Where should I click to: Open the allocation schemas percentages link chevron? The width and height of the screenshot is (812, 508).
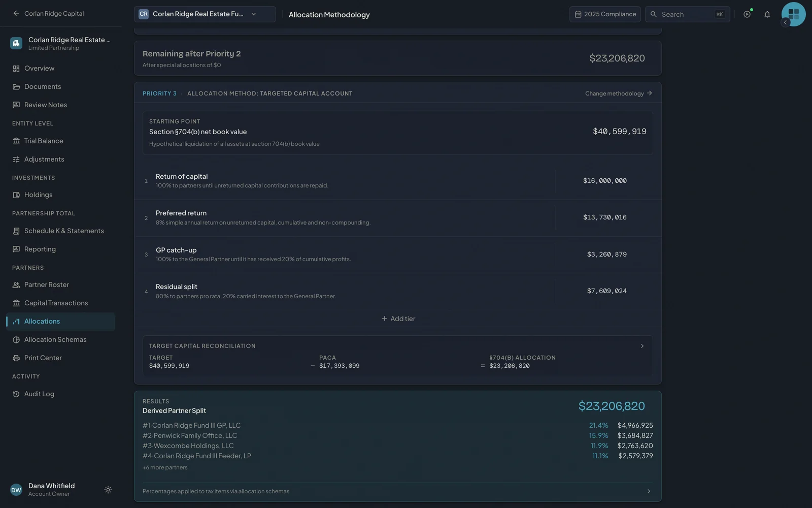click(649, 491)
